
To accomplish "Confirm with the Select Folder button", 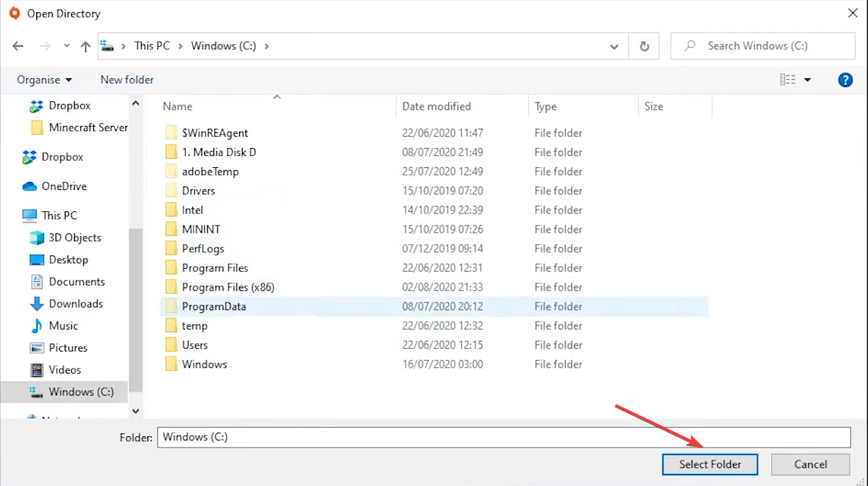I will [x=710, y=464].
